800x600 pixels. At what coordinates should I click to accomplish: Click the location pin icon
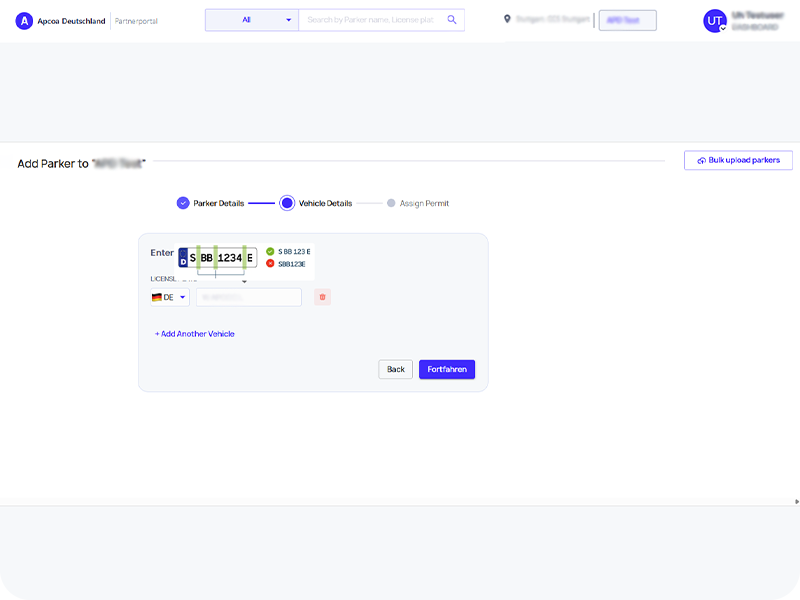pyautogui.click(x=507, y=20)
